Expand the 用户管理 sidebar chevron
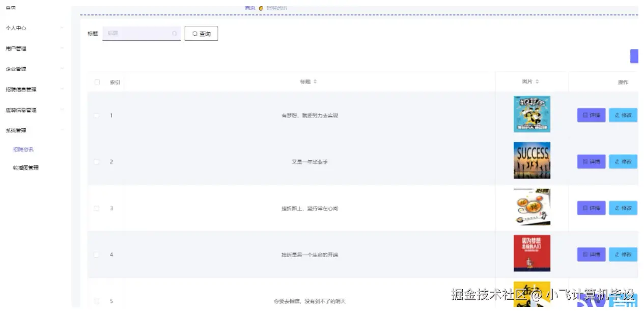 pos(62,48)
